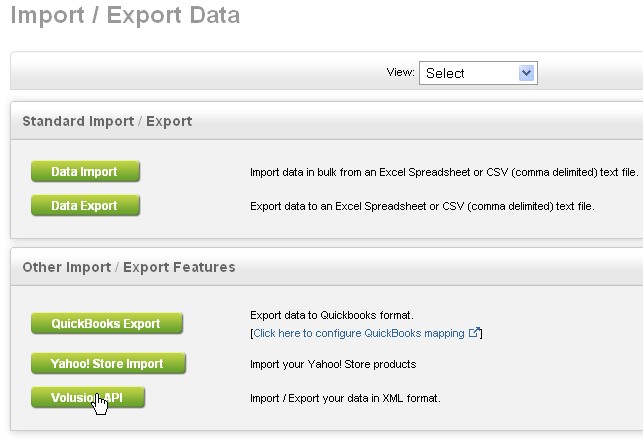
Task: Click the XML format import/export description
Action: [345, 398]
